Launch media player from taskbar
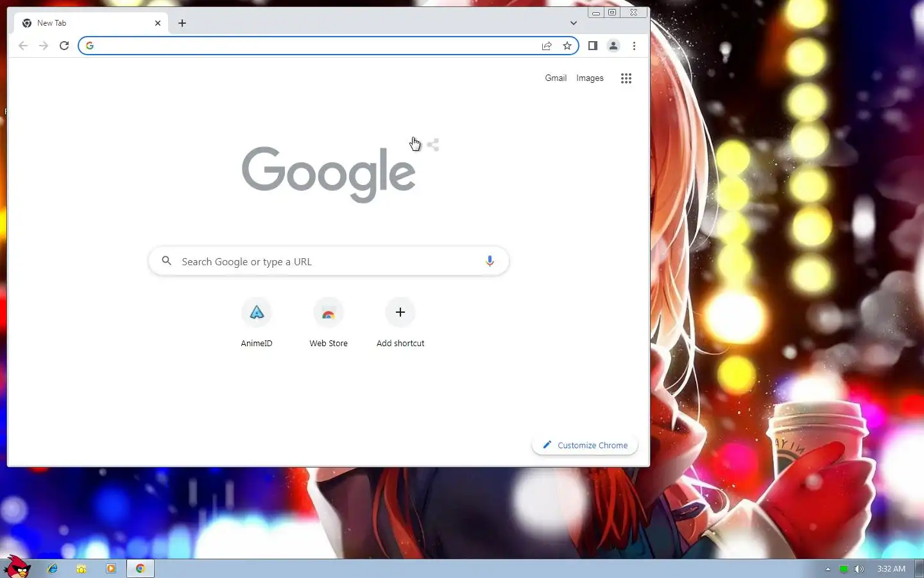Image resolution: width=924 pixels, height=578 pixels. (111, 568)
